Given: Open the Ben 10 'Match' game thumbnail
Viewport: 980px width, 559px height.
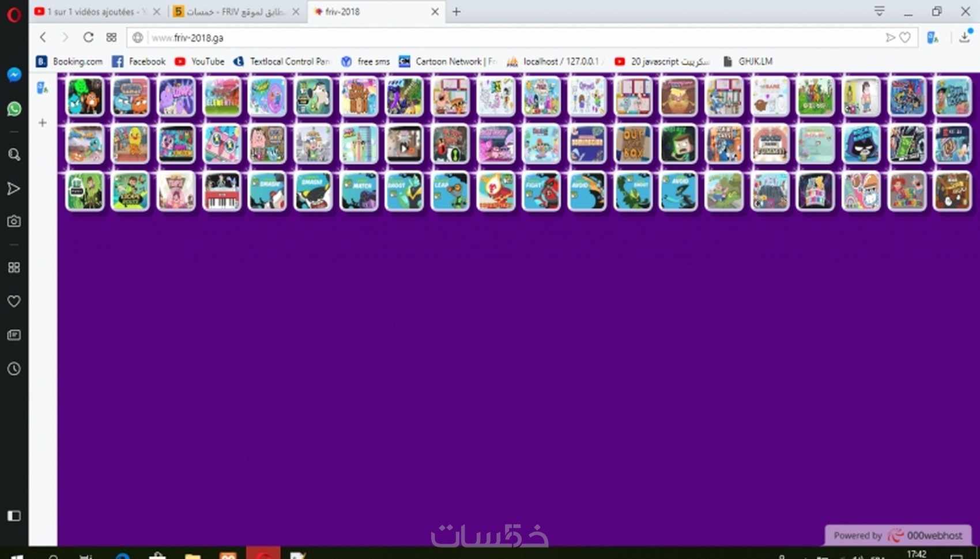Looking at the screenshot, I should tap(359, 191).
